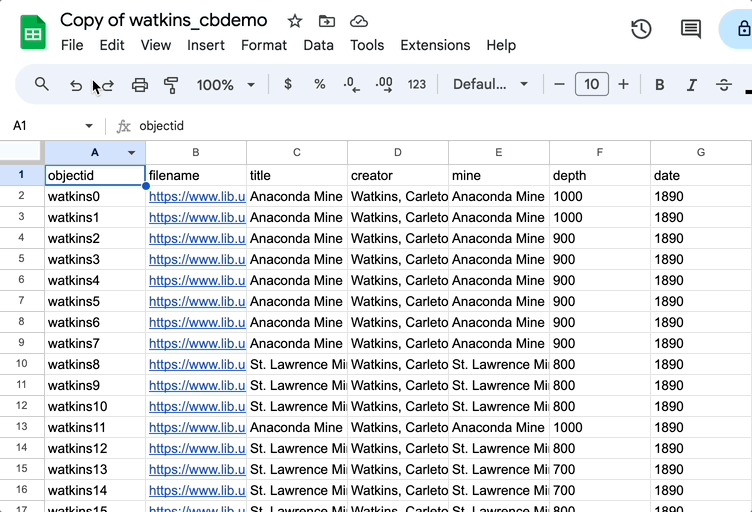Click the search menus magnifier icon
This screenshot has width=752, height=512.
click(42, 84)
